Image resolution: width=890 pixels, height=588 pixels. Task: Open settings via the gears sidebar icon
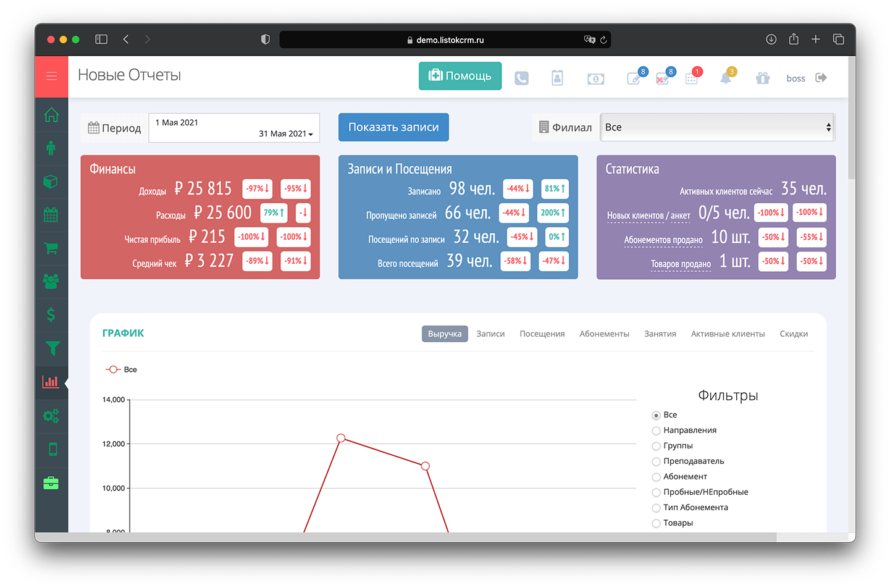point(51,416)
